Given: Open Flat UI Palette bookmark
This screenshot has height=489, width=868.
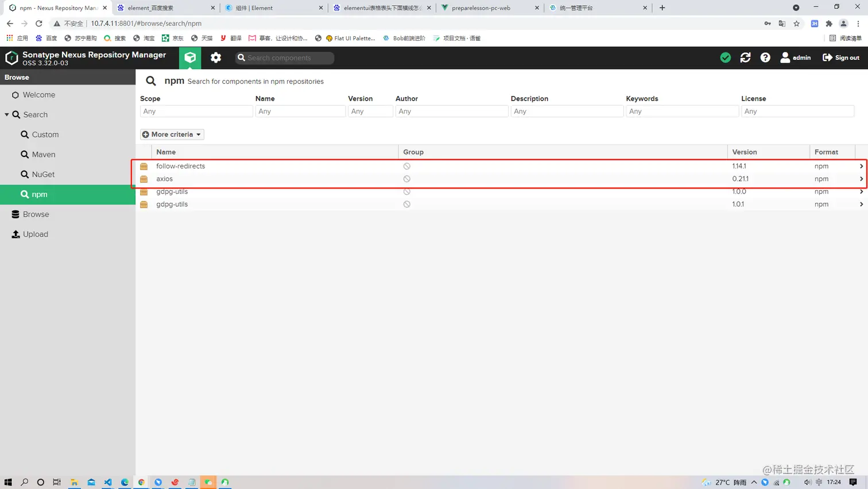Looking at the screenshot, I should 350,38.
